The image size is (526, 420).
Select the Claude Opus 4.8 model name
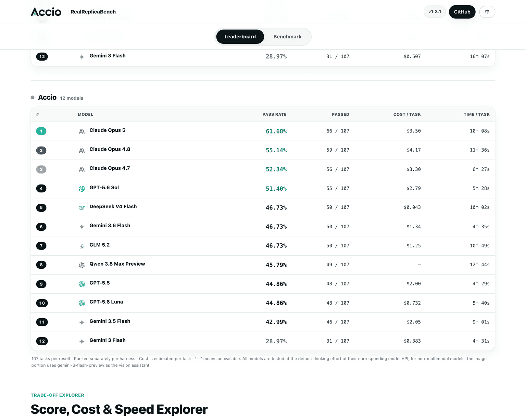(x=110, y=149)
